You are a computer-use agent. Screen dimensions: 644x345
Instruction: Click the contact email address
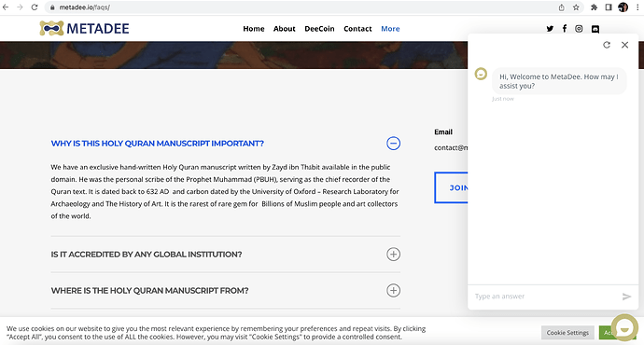click(x=451, y=147)
